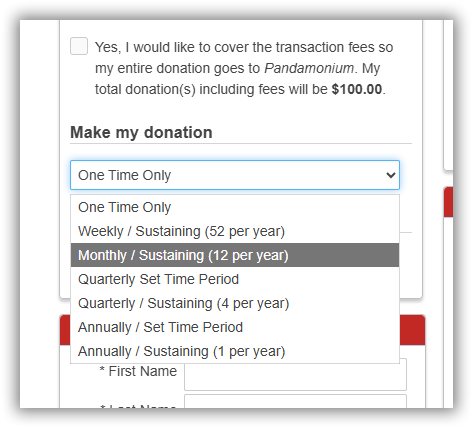Click the selected 'One Time Only' text in the combo box
This screenshot has width=473, height=428.
point(124,175)
